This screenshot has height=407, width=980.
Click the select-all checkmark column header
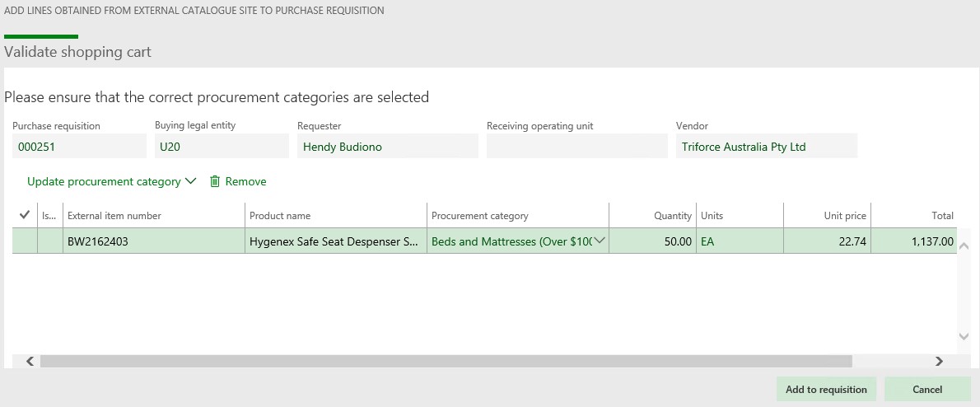[x=25, y=216]
